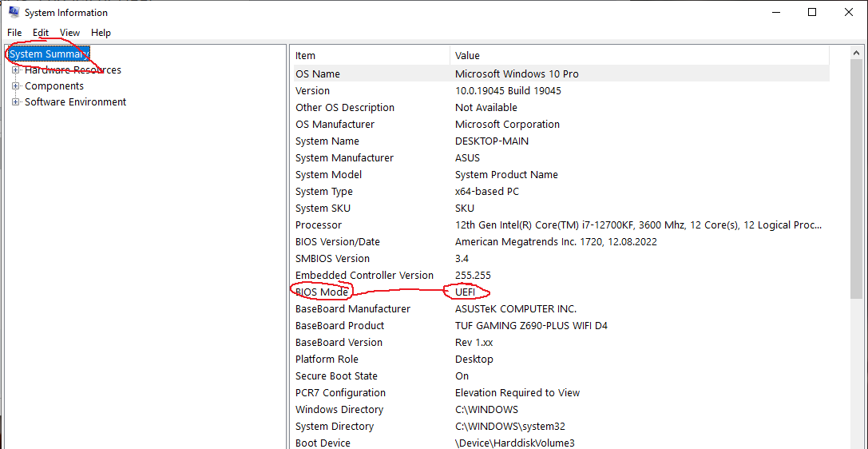Viewport: 868px width, 449px height.
Task: Click the 10.0.19045 Build 19045 value
Action: 508,90
